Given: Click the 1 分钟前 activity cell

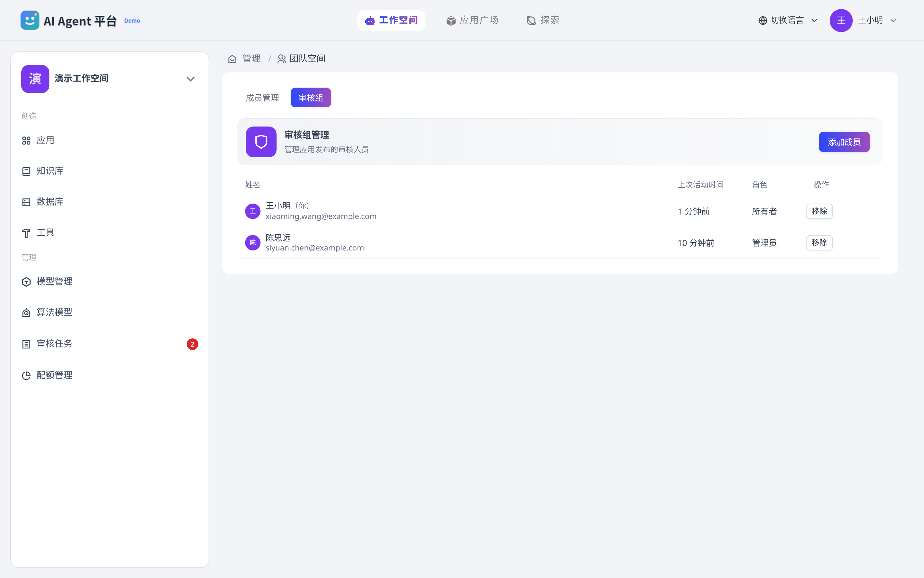Looking at the screenshot, I should click(694, 212).
